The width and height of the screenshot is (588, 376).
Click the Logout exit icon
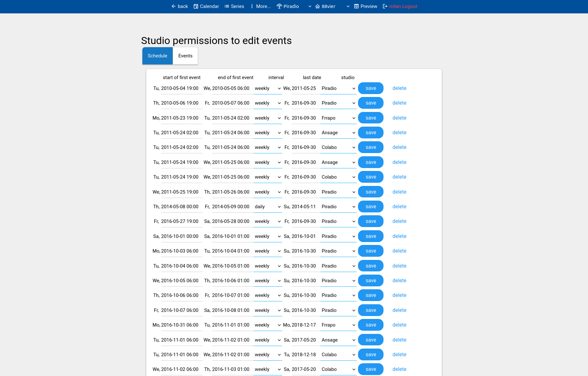385,6
